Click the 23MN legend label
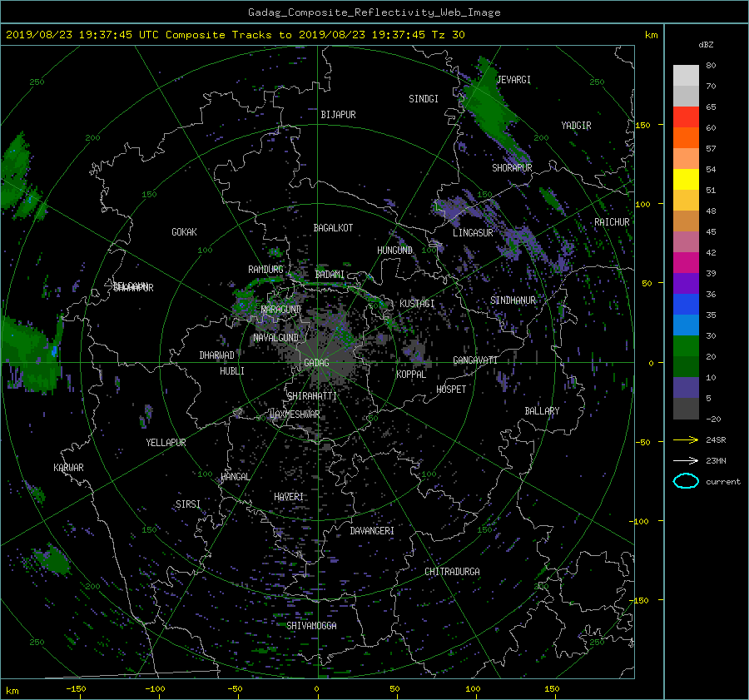 (x=716, y=460)
